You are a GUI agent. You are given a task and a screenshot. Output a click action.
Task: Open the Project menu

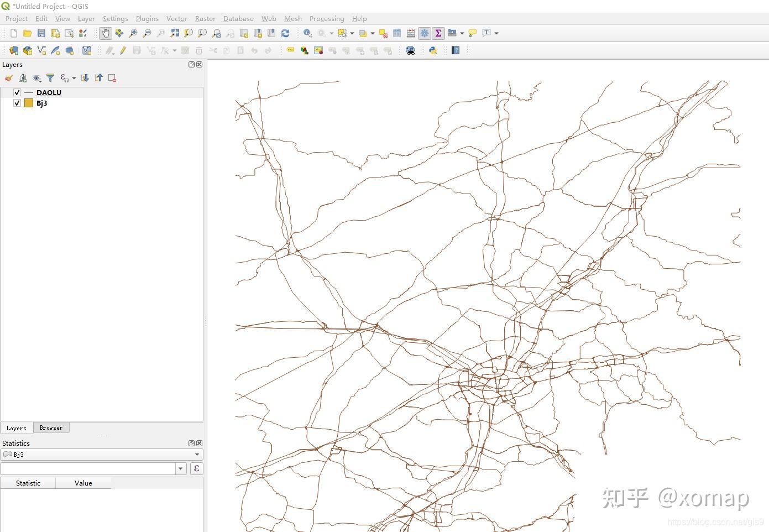coord(17,18)
